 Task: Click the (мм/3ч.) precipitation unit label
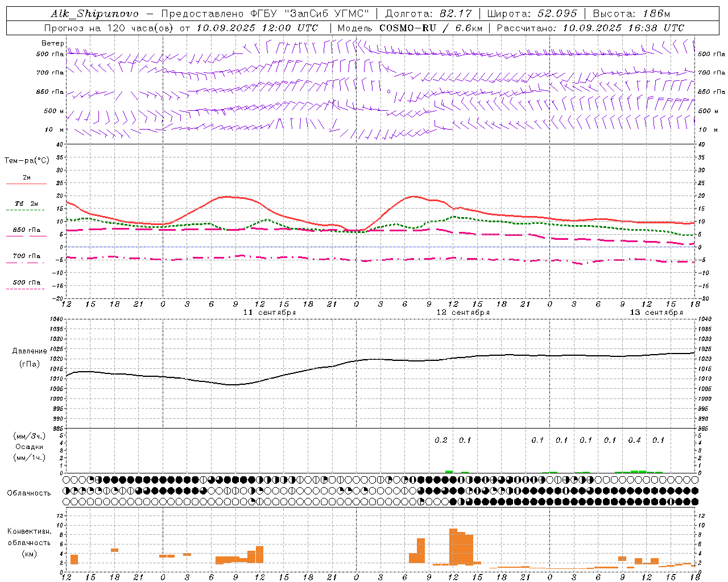tap(30, 436)
